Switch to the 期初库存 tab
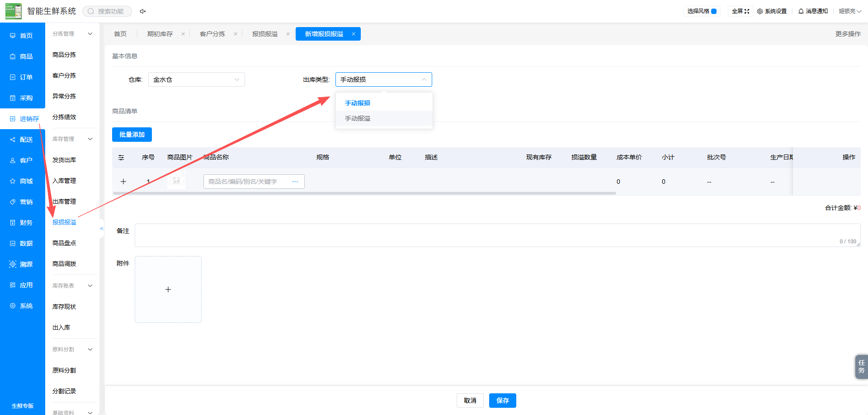The width and height of the screenshot is (868, 415). click(x=160, y=34)
